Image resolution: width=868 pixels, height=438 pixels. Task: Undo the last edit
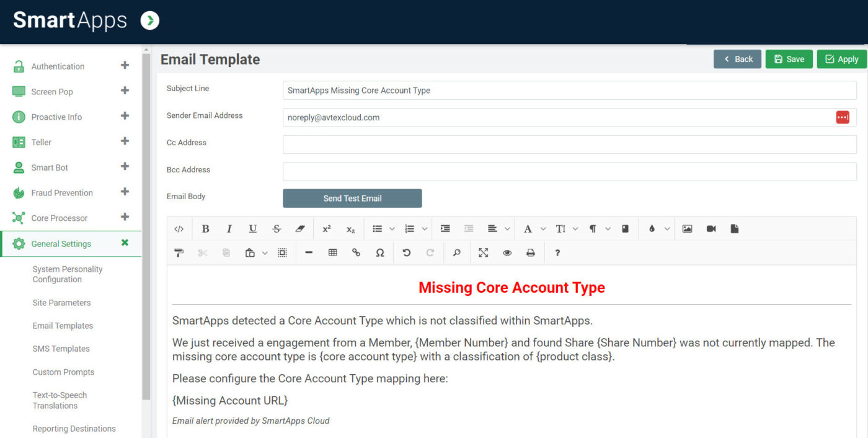pyautogui.click(x=407, y=253)
